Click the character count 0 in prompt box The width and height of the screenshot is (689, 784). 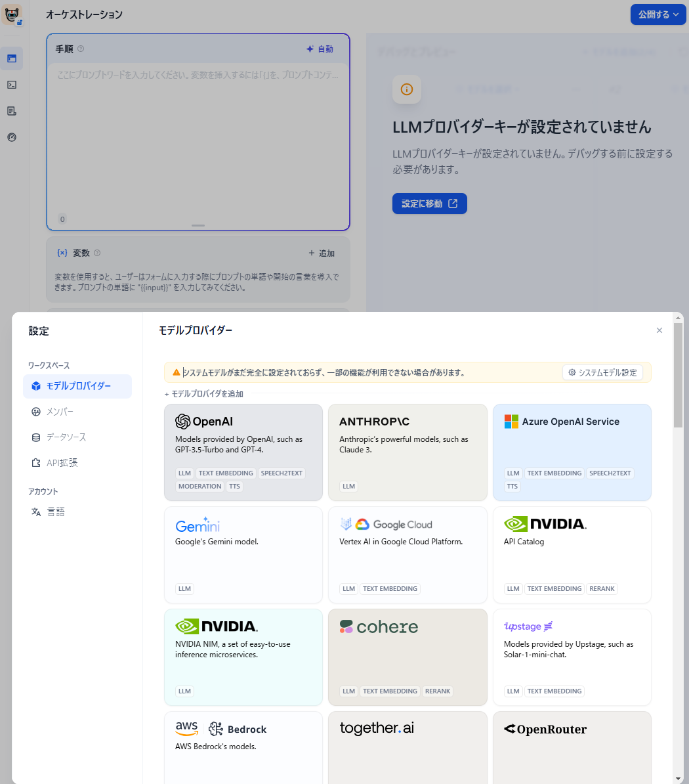62,219
